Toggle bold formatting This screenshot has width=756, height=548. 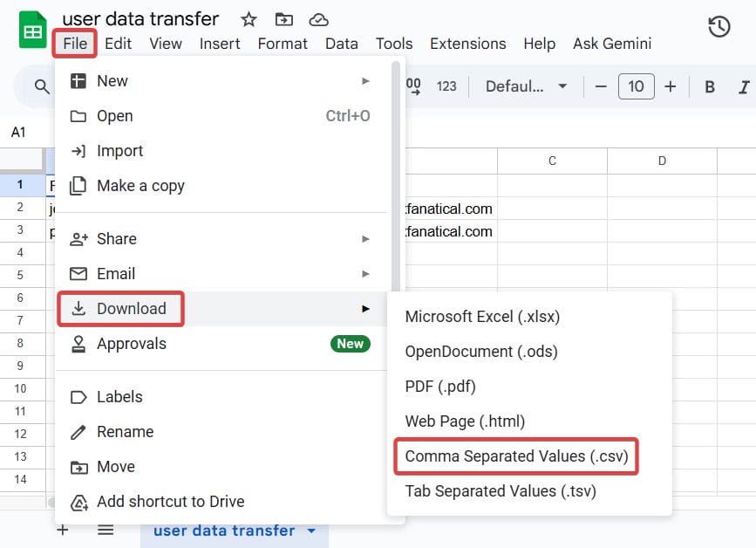point(708,86)
